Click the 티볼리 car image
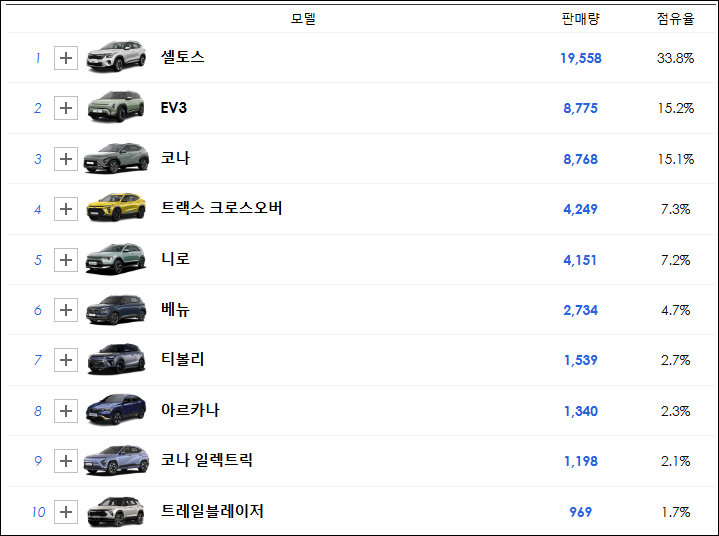The height and width of the screenshot is (536, 719). tap(116, 359)
